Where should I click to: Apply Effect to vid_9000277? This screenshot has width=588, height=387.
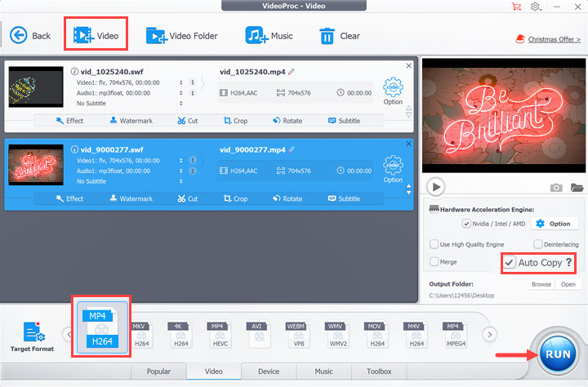pyautogui.click(x=69, y=198)
